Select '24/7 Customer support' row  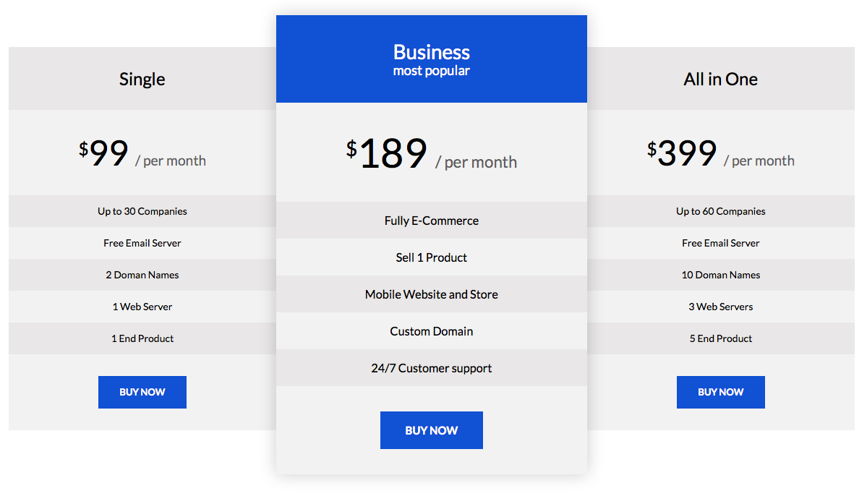click(431, 368)
